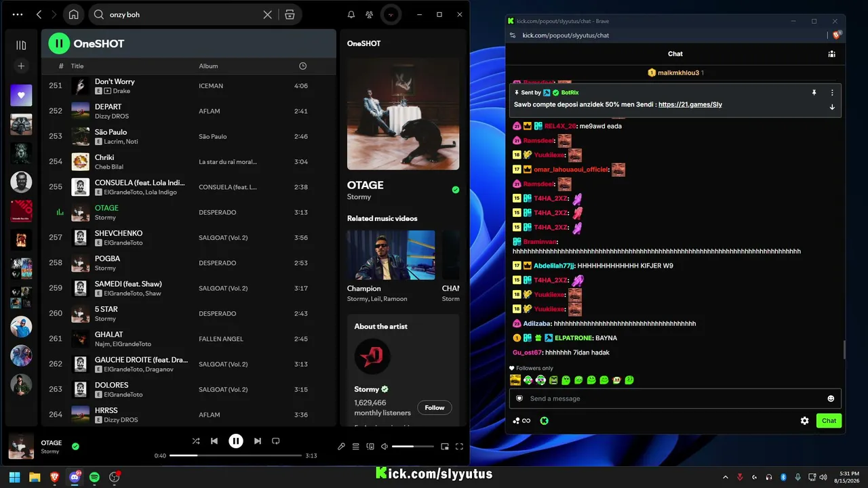
Task: Open the play queue
Action: [355, 447]
